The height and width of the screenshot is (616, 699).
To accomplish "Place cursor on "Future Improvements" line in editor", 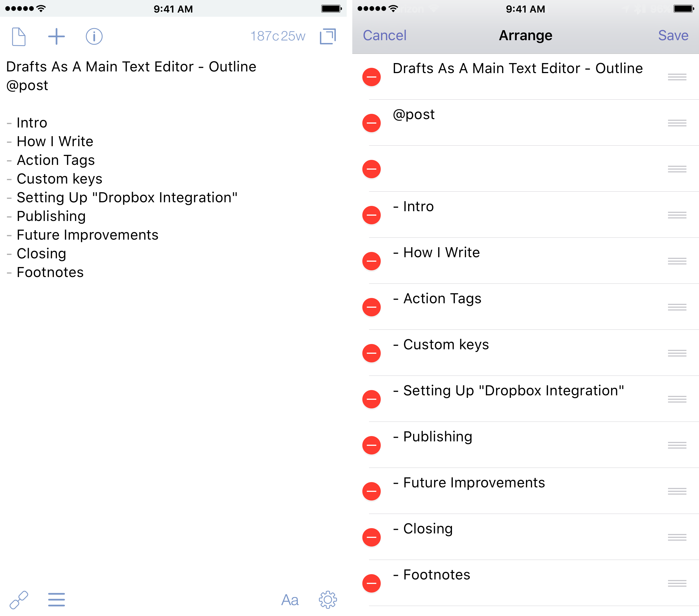I will 88,235.
